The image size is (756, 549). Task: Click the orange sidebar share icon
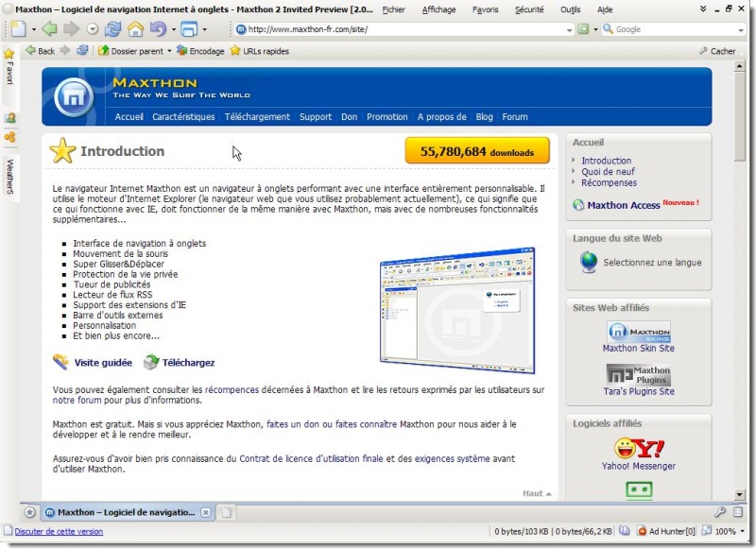coord(9,137)
